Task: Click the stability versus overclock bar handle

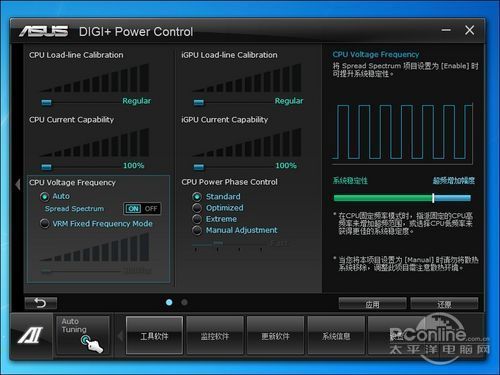Action: point(433,198)
